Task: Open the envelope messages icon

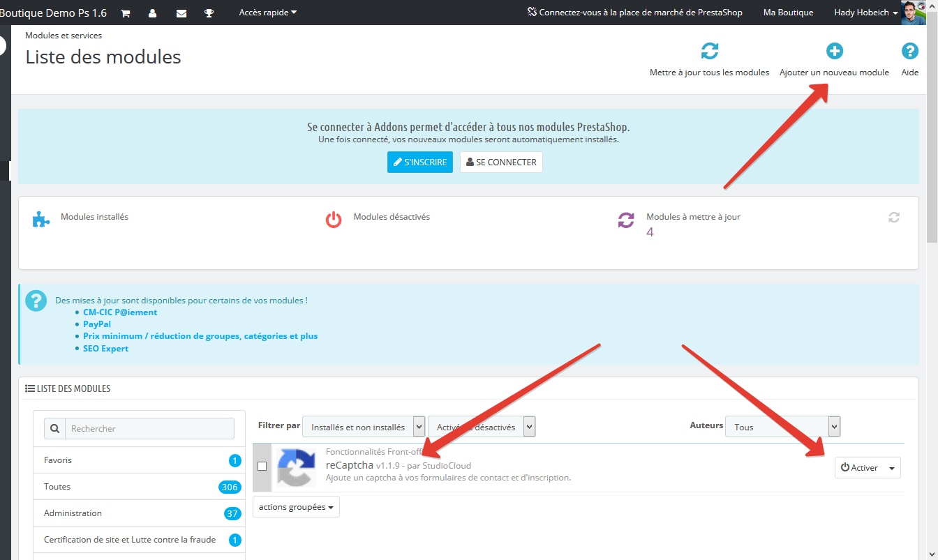Action: [x=181, y=13]
